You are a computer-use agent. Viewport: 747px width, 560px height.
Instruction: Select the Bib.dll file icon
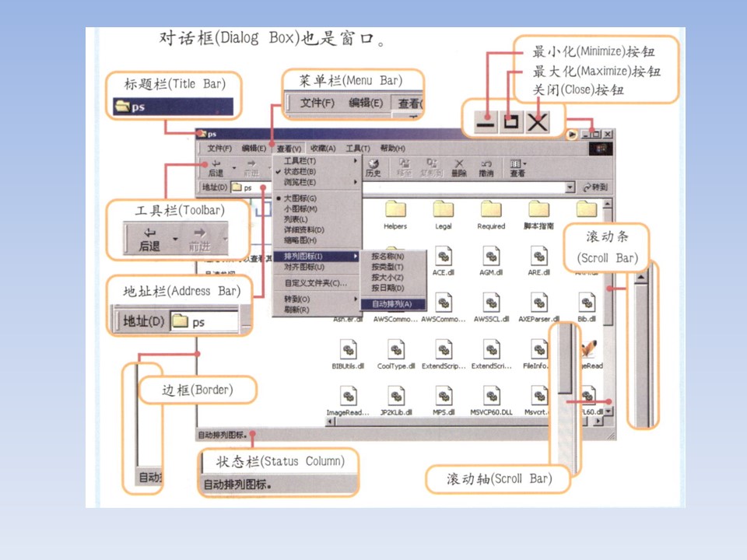587,303
